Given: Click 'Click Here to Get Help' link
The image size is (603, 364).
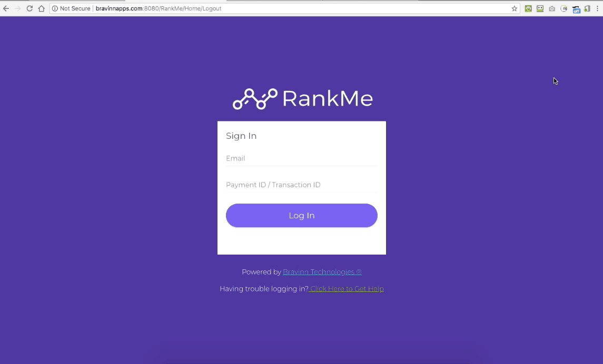Looking at the screenshot, I should click(346, 288).
